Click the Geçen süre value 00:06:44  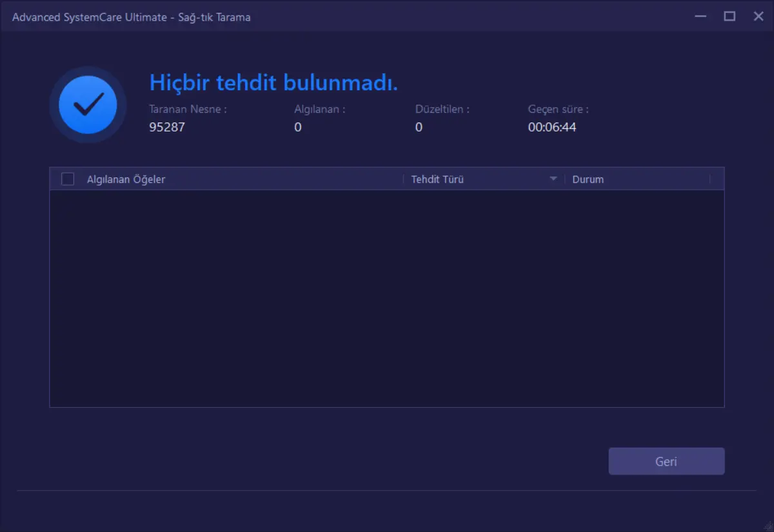[x=552, y=127]
